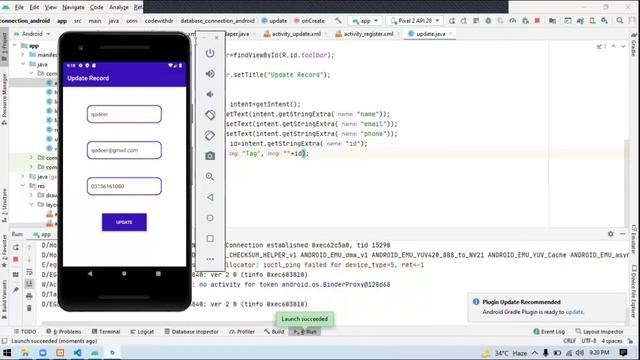Open the Android project view dropdown

[x=32, y=34]
